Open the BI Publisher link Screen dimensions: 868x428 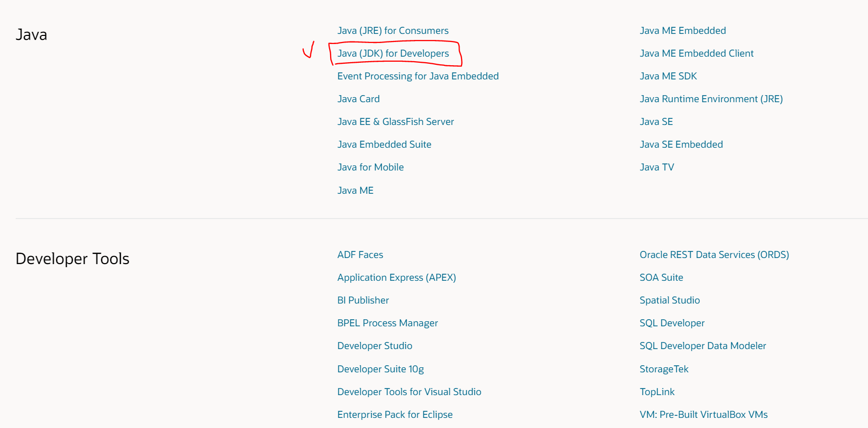pyautogui.click(x=363, y=301)
